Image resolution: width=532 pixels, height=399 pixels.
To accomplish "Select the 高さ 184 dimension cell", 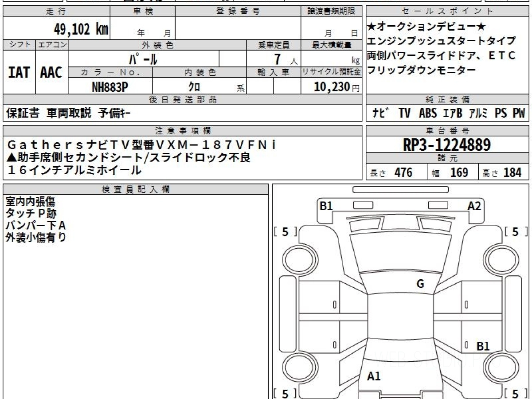I will [x=504, y=172].
